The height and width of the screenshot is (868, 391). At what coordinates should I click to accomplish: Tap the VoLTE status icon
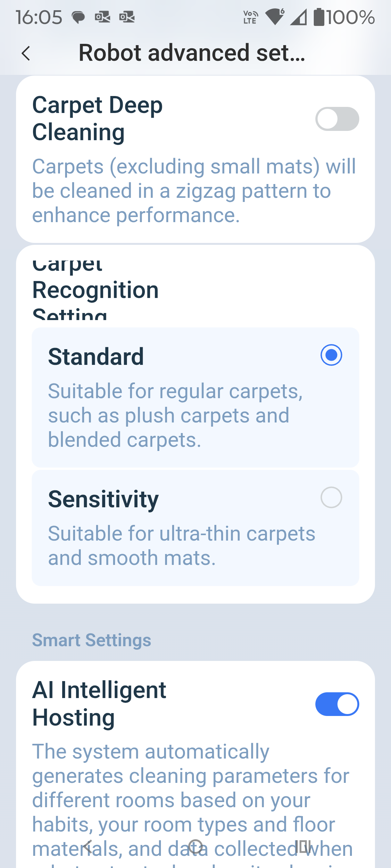[x=250, y=17]
